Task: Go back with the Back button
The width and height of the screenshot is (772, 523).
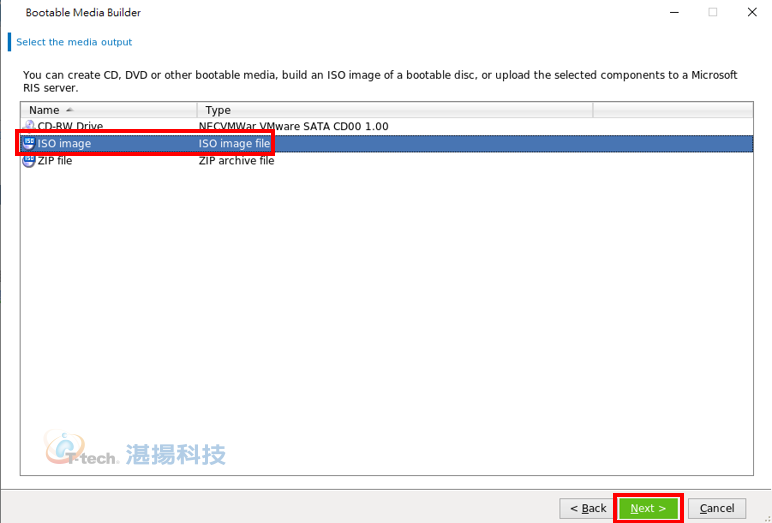Action: (x=588, y=508)
